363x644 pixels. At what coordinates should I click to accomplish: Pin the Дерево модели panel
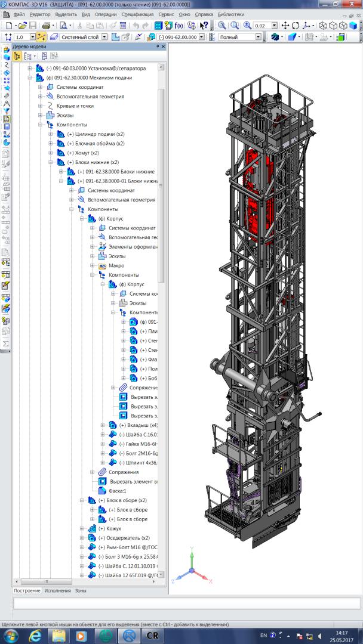[x=157, y=47]
